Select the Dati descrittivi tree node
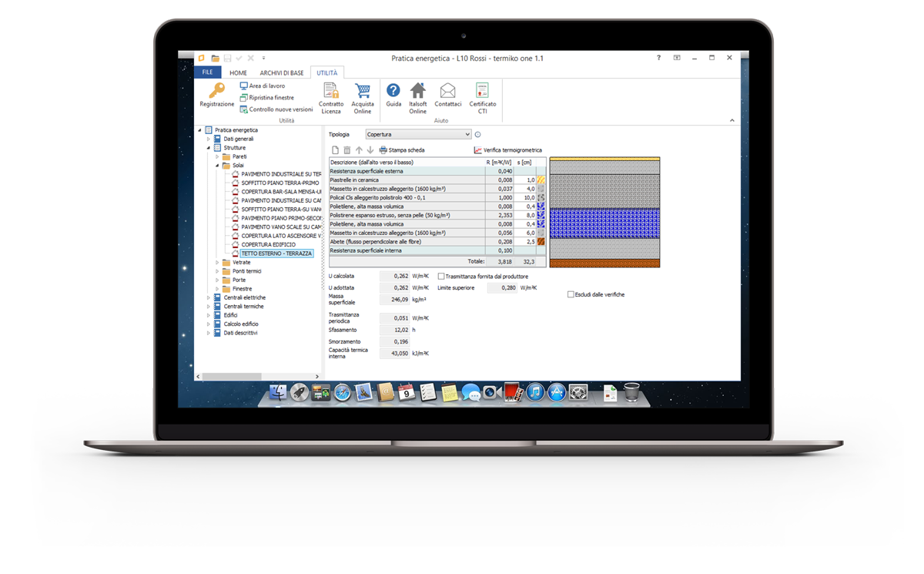 (240, 333)
